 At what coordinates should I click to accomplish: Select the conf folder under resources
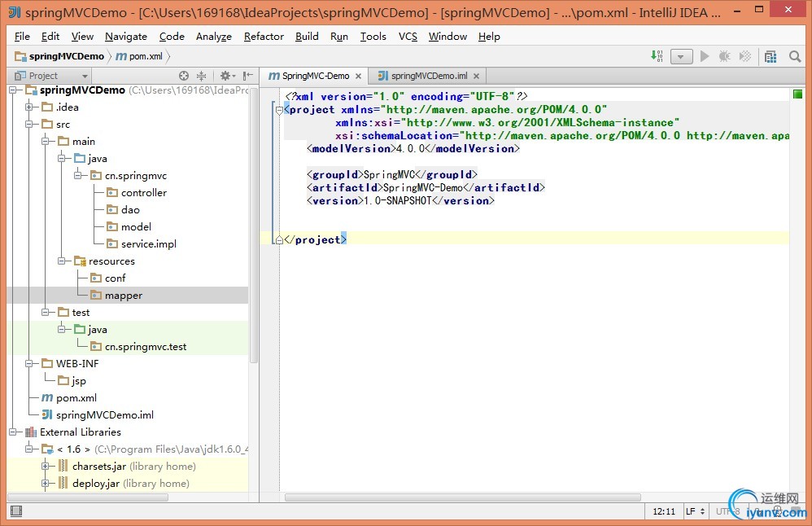107,278
